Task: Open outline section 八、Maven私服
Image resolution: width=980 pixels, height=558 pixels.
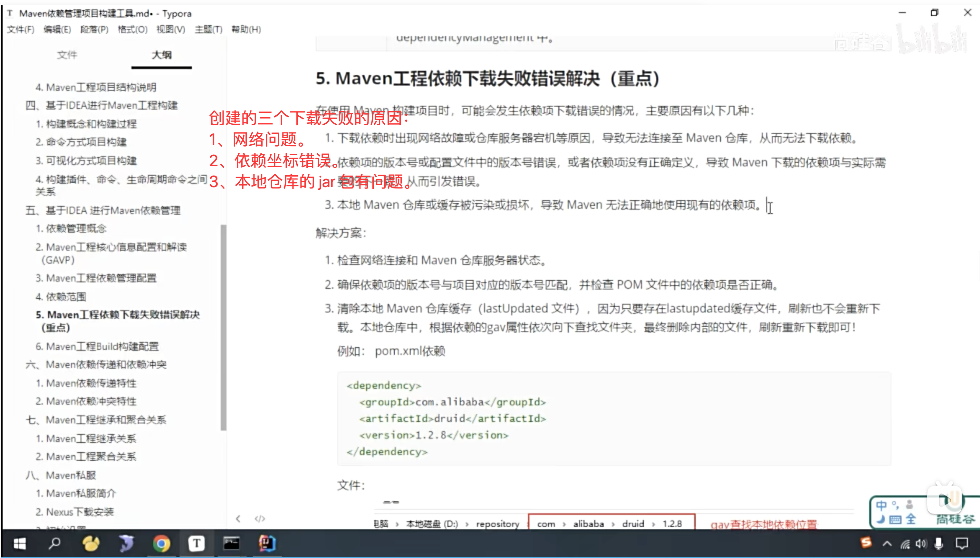Action: coord(61,475)
